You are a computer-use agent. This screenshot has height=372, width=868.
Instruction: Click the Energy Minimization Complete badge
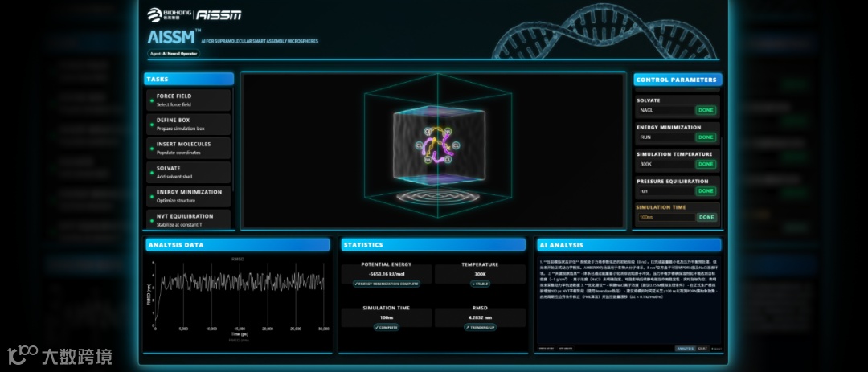(x=387, y=284)
